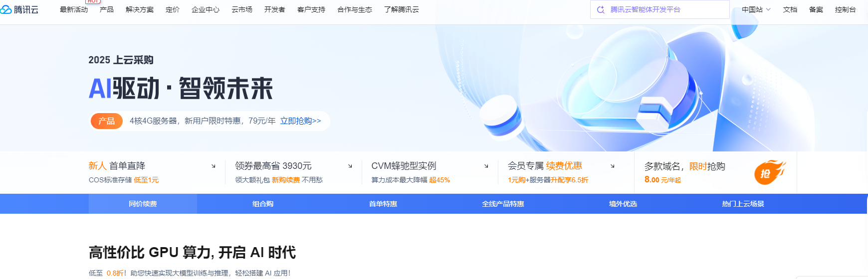Open the CVM蜂驰型实例 promo card

pyautogui.click(x=430, y=172)
